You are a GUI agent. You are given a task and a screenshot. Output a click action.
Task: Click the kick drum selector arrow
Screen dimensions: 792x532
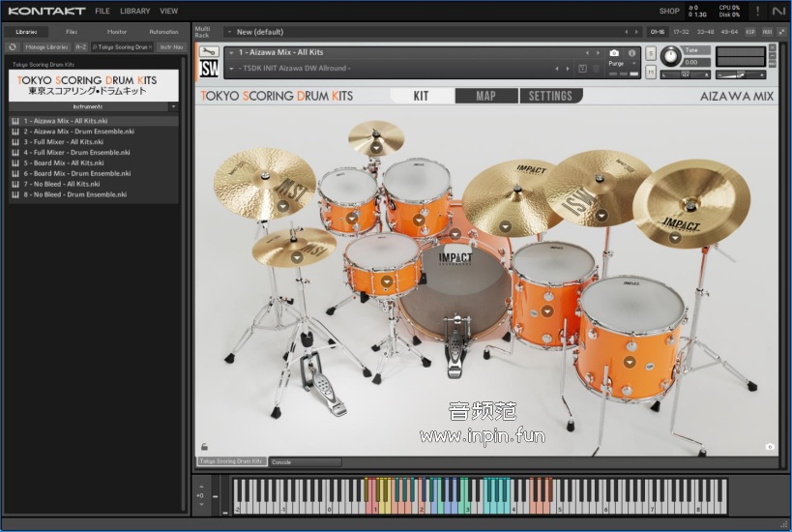click(455, 234)
